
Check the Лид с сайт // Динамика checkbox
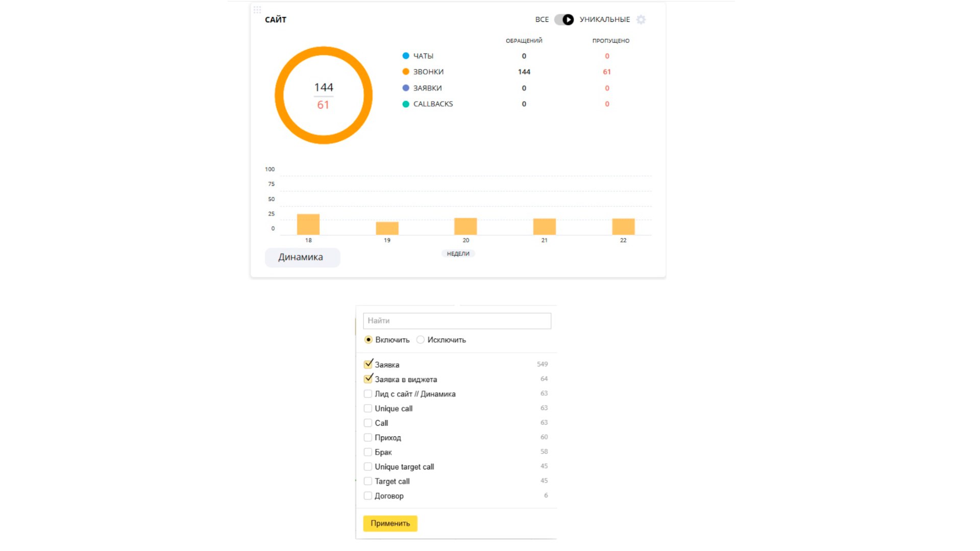367,394
